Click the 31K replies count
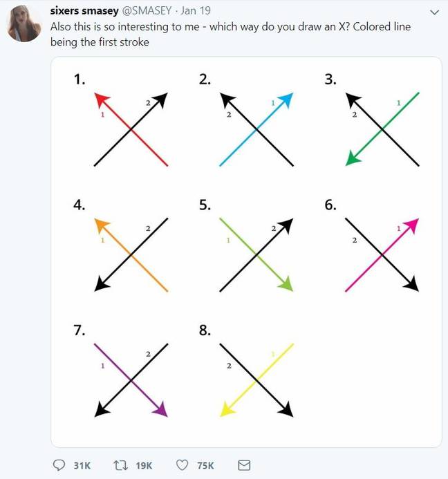 tap(82, 466)
